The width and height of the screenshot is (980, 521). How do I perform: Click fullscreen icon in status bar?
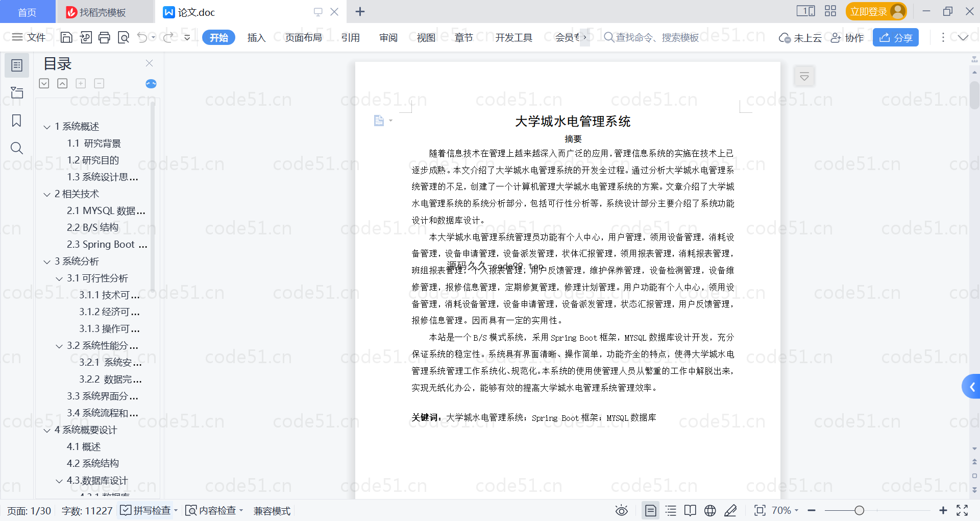[962, 510]
